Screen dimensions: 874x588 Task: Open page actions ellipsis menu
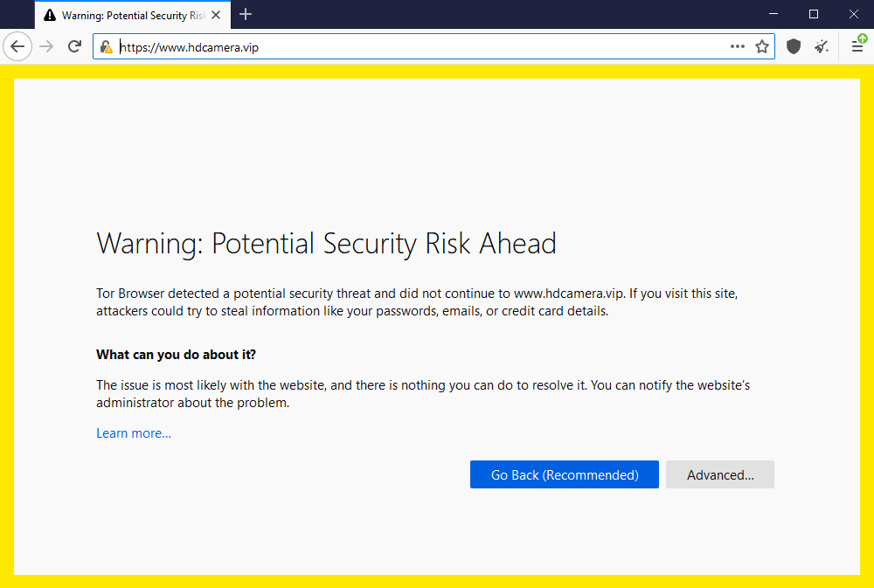click(738, 47)
